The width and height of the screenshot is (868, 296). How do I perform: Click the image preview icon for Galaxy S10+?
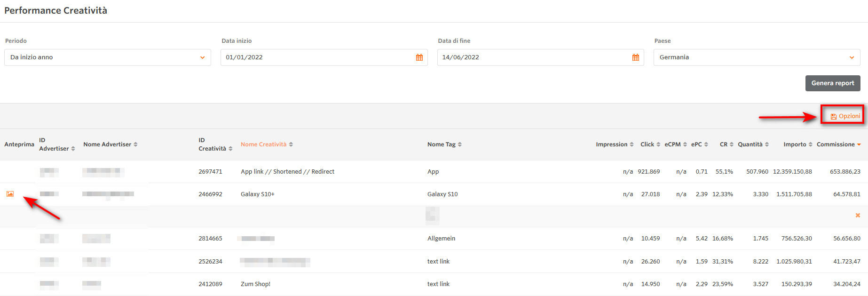click(x=10, y=194)
